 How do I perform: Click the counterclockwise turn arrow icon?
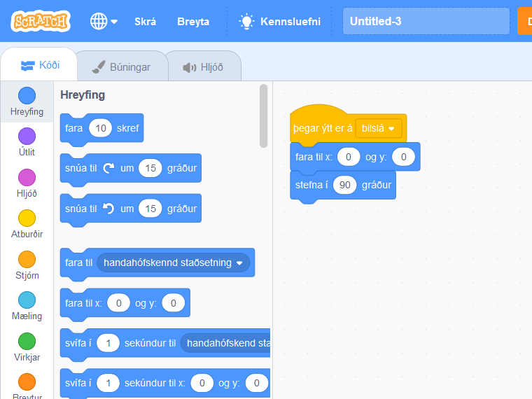(x=108, y=209)
